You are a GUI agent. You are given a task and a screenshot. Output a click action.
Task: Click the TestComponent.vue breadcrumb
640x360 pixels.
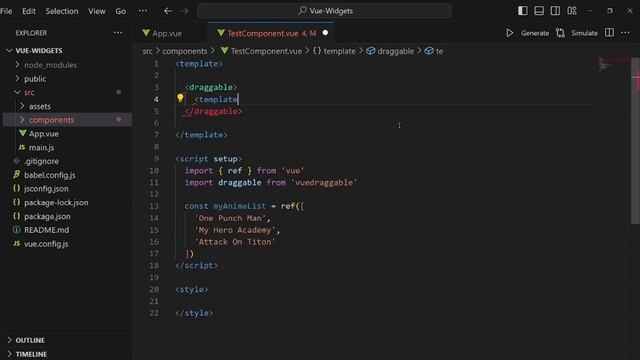266,51
